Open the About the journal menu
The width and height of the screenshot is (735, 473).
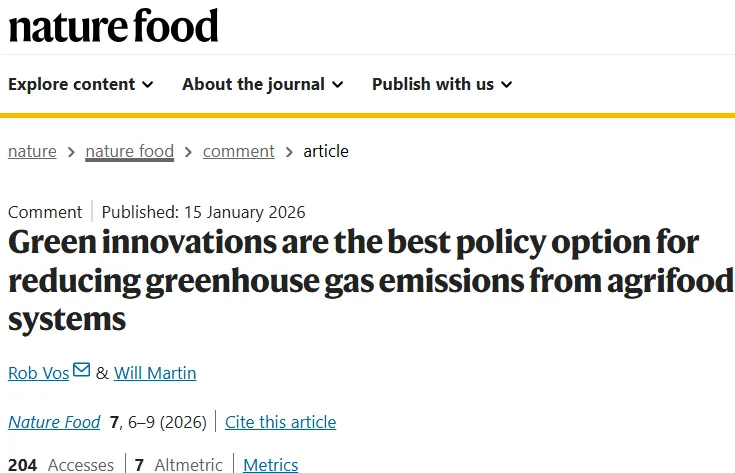coord(253,84)
